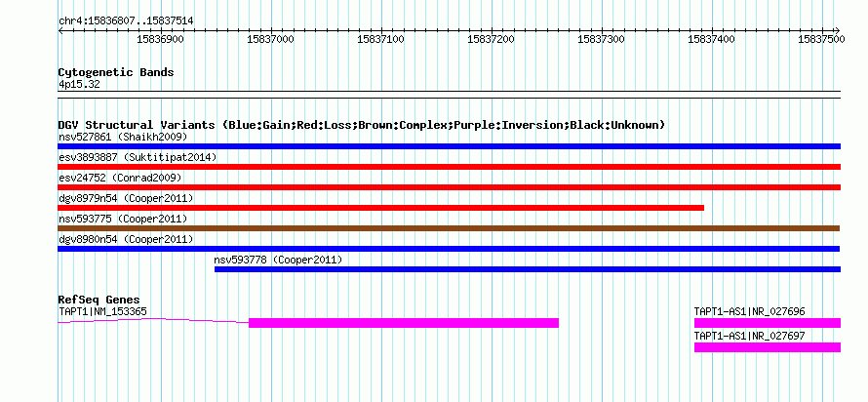Image resolution: width=868 pixels, height=402 pixels.
Task: Select the nsv593775 (Cooper2011) brown complex bar
Action: (449, 228)
